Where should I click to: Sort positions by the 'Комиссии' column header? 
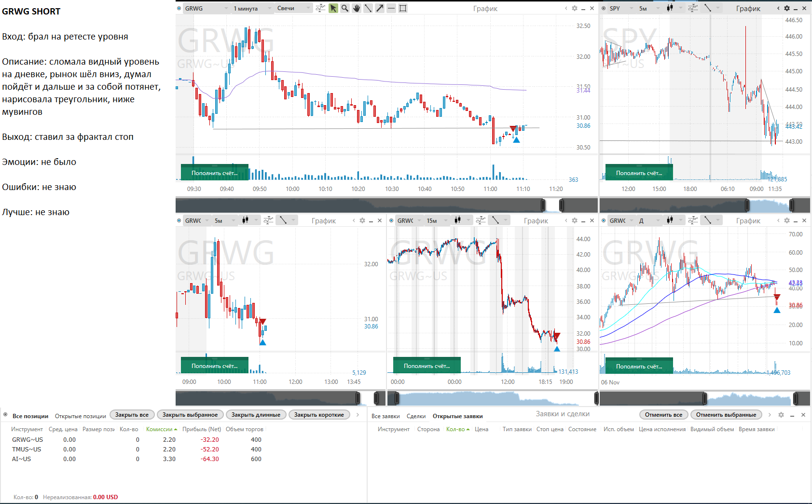tap(162, 429)
